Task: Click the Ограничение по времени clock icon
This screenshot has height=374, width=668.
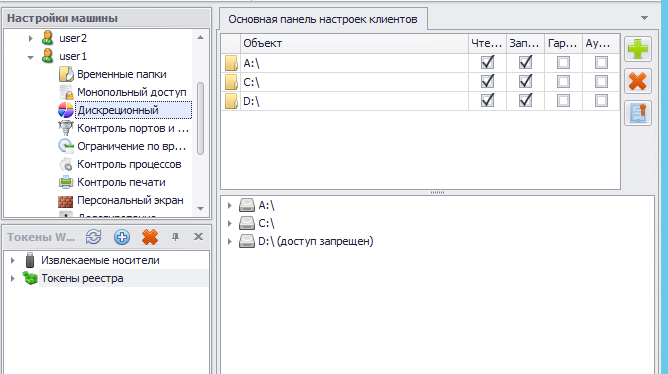Action: [x=66, y=146]
